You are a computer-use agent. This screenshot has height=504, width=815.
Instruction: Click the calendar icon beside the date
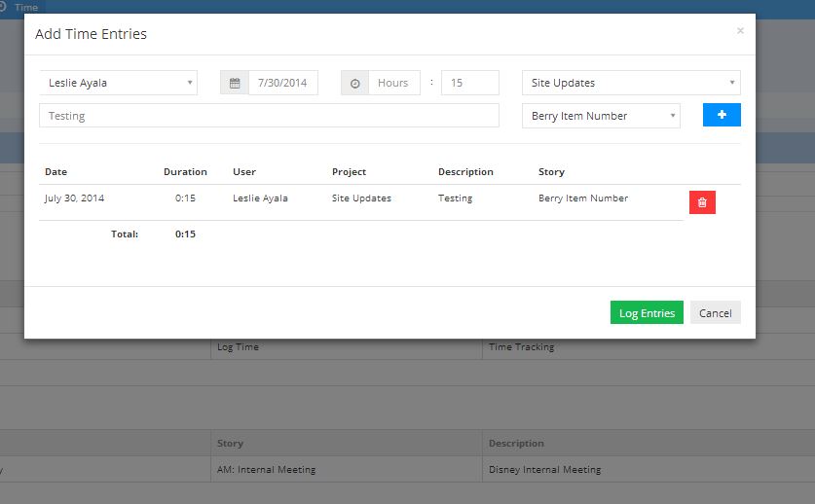click(235, 83)
